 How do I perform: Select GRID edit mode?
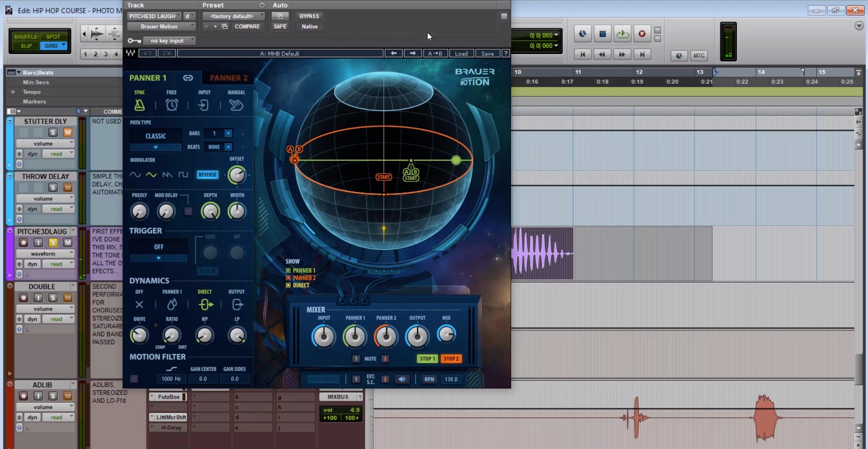point(54,46)
